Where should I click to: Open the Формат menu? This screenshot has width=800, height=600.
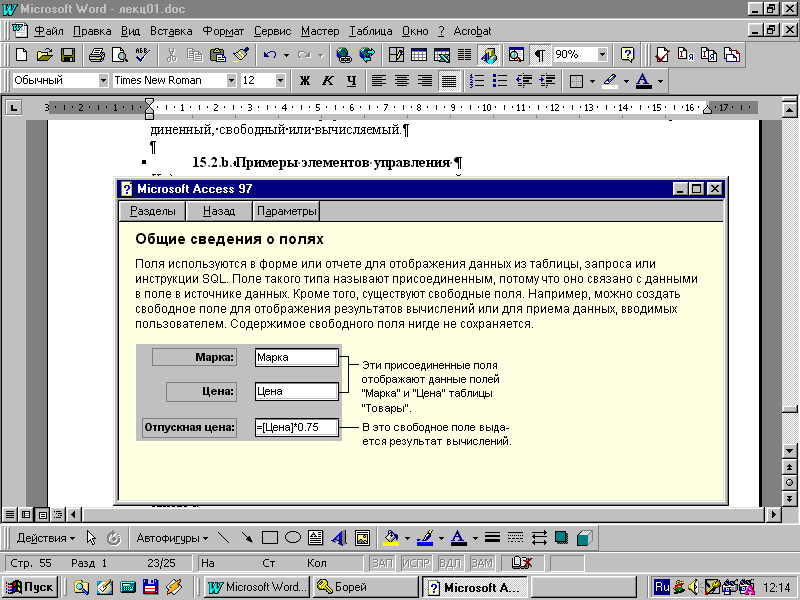point(223,31)
